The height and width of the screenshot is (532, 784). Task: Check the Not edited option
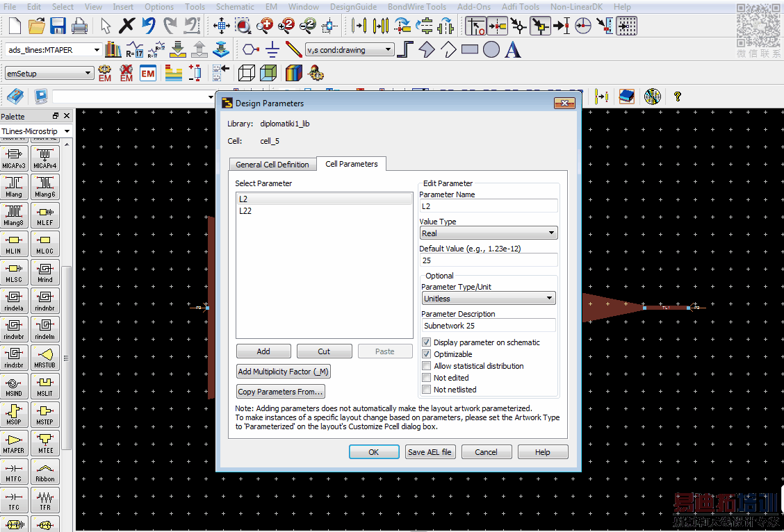[427, 378]
